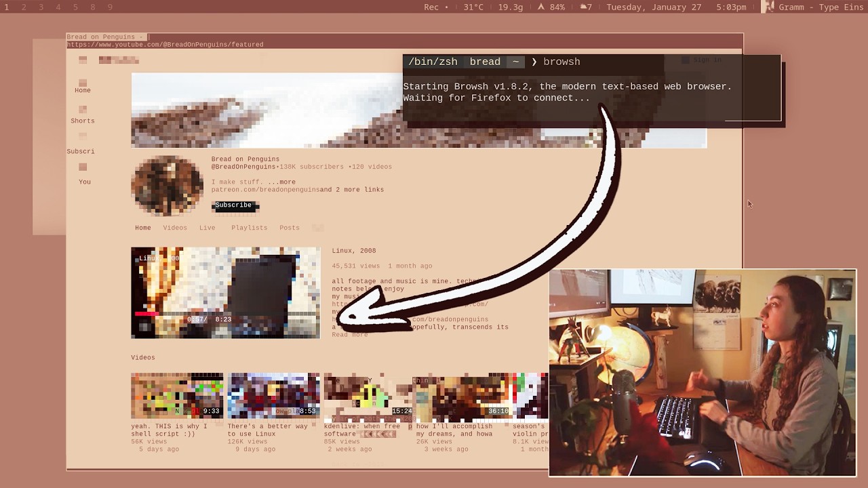Click the channel search icon after Posts
Viewport: 868px width, 488px height.
coord(317,228)
